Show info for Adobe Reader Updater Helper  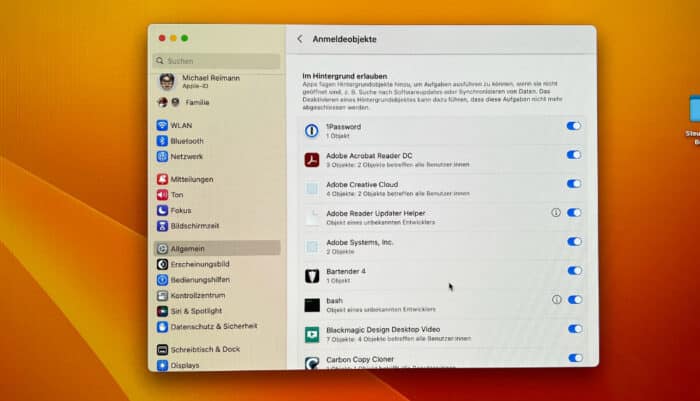556,213
